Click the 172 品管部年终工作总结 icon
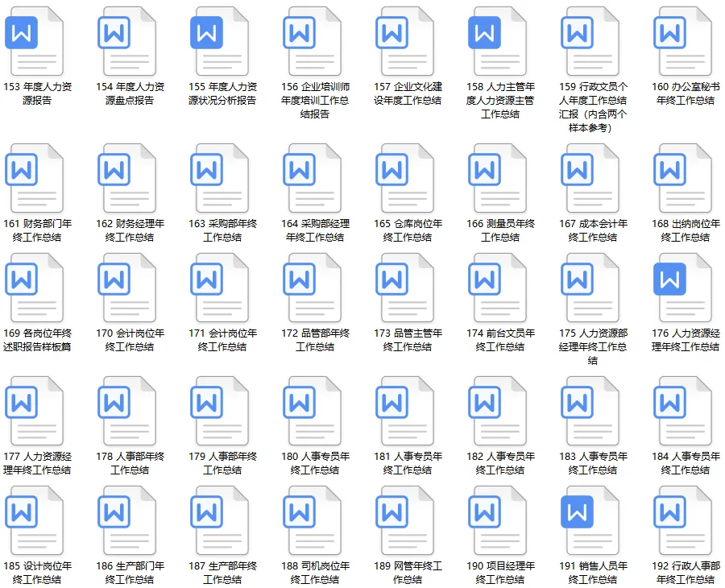 312,288
